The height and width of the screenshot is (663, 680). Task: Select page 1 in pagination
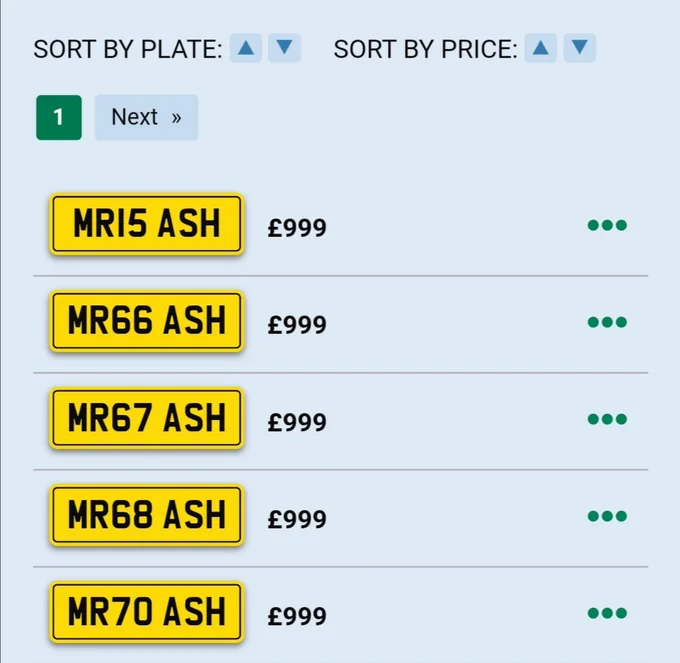59,118
